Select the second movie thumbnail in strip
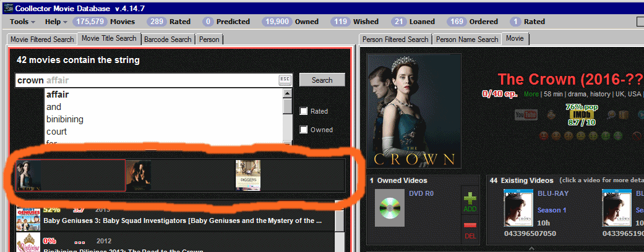The width and height of the screenshot is (644, 252). [139, 175]
